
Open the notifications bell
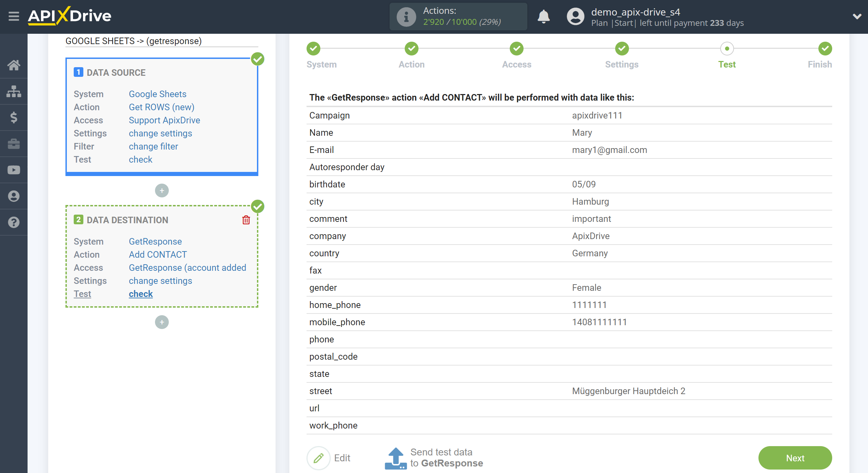(x=544, y=17)
